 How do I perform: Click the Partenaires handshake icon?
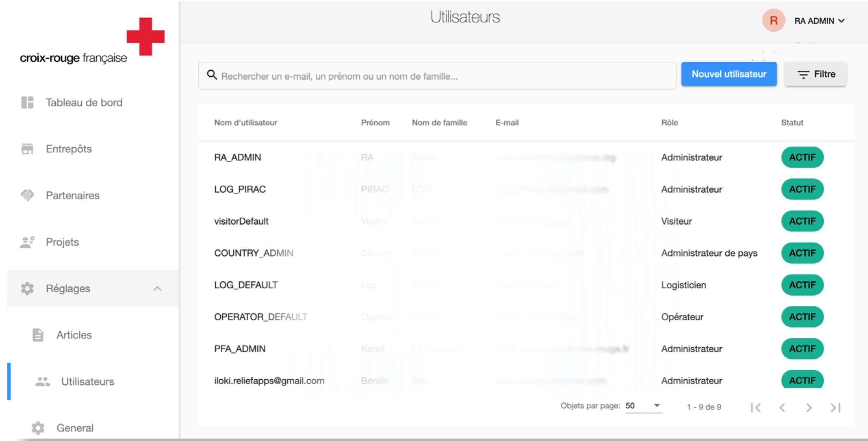tap(27, 195)
